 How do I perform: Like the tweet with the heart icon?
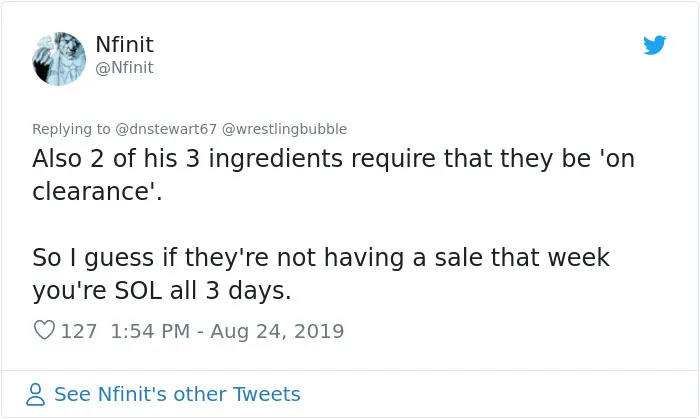click(44, 330)
